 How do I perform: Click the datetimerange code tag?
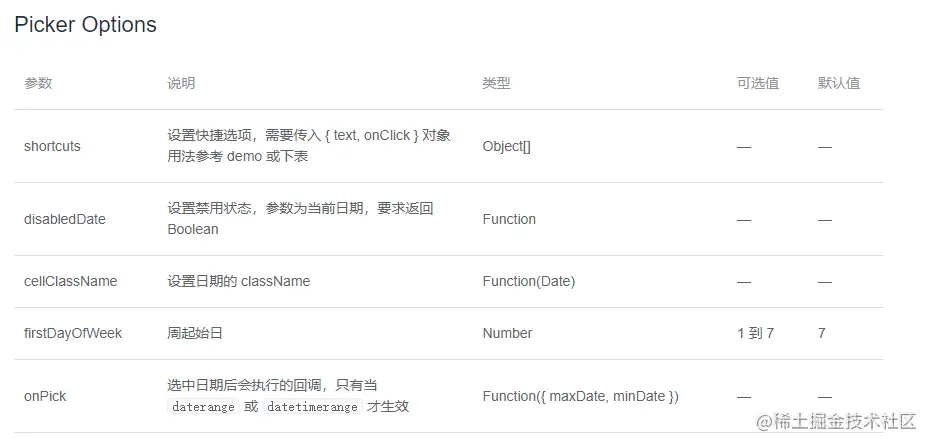point(310,407)
